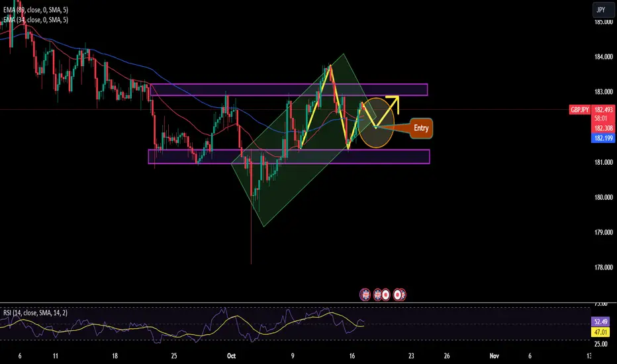
Task: Click the 23 date on time axis
Action: (x=411, y=356)
